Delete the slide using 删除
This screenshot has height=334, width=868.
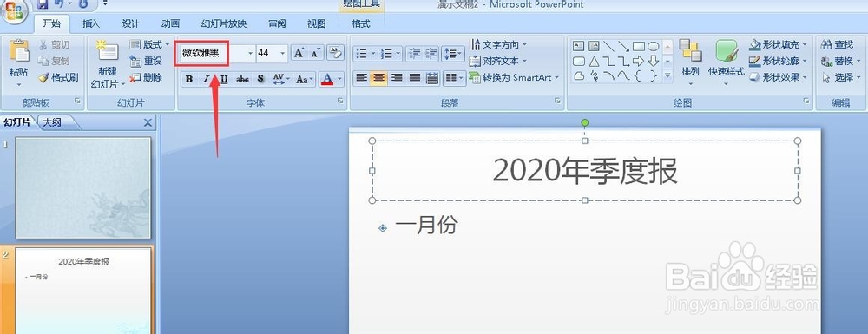pos(146,78)
